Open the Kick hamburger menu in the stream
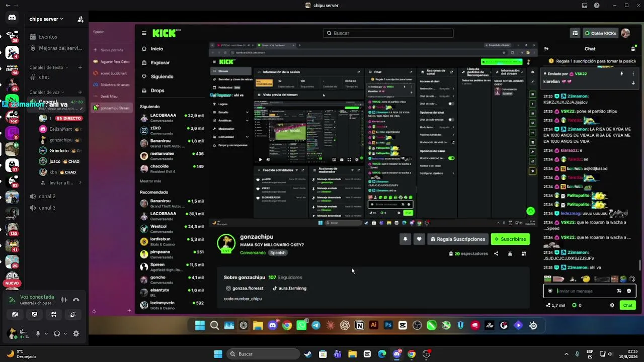 (x=144, y=33)
